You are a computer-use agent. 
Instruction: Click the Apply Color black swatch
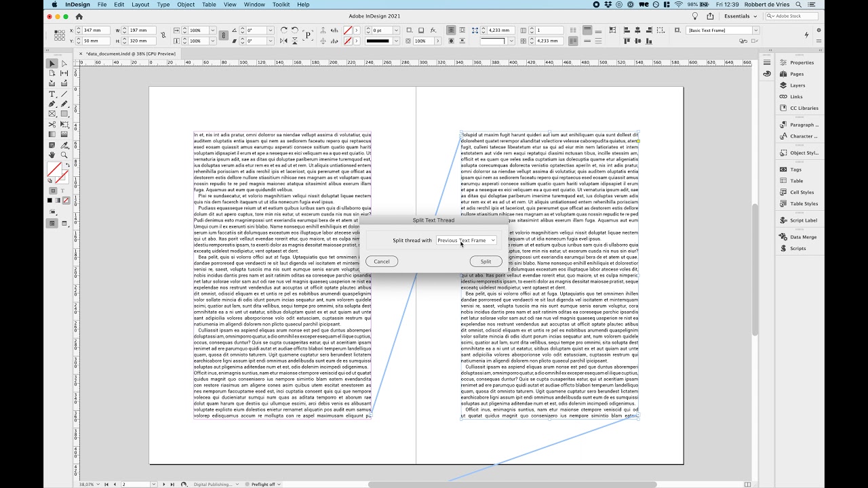pyautogui.click(x=50, y=201)
